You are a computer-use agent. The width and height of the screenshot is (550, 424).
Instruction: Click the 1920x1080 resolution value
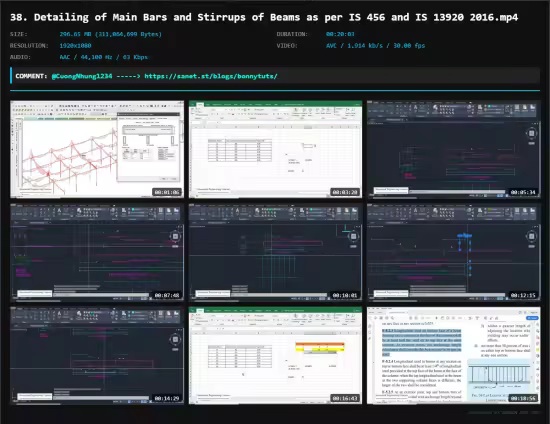click(x=75, y=46)
